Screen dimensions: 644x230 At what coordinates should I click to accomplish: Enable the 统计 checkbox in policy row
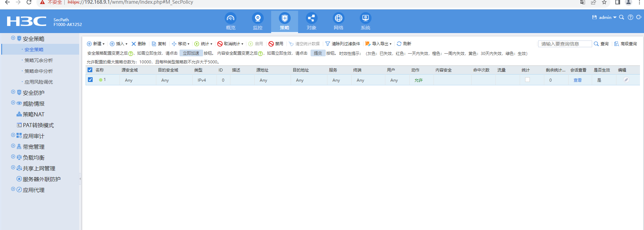(527, 80)
